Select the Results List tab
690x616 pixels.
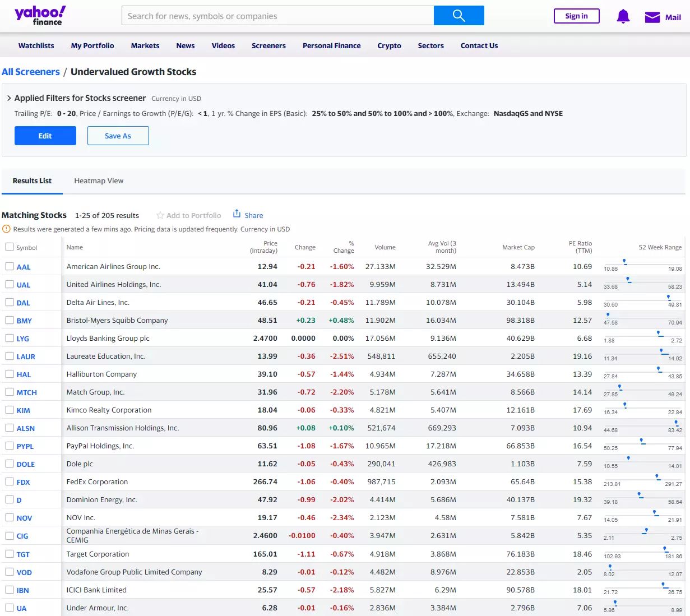point(32,181)
